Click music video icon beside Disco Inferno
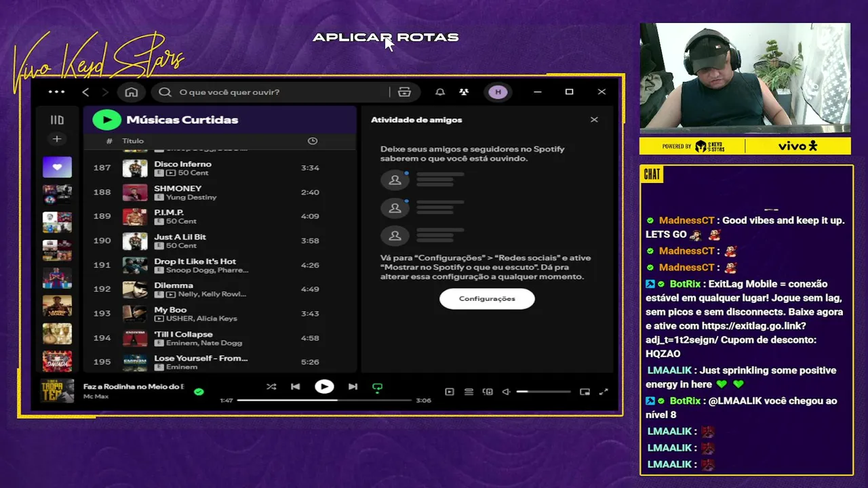868x488 pixels. coord(170,173)
